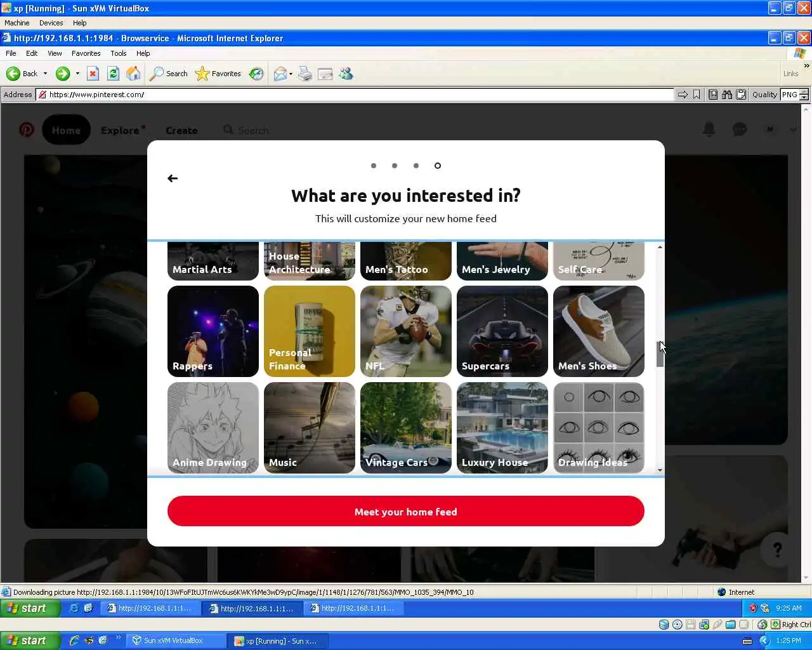Viewport: 812px width, 650px height.
Task: Click the Pinterest Create link
Action: pos(181,130)
